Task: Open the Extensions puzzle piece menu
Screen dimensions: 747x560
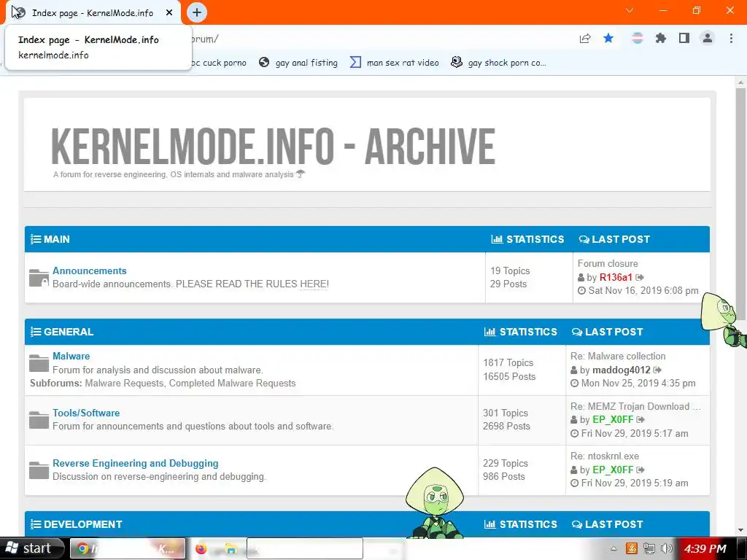Action: click(660, 38)
